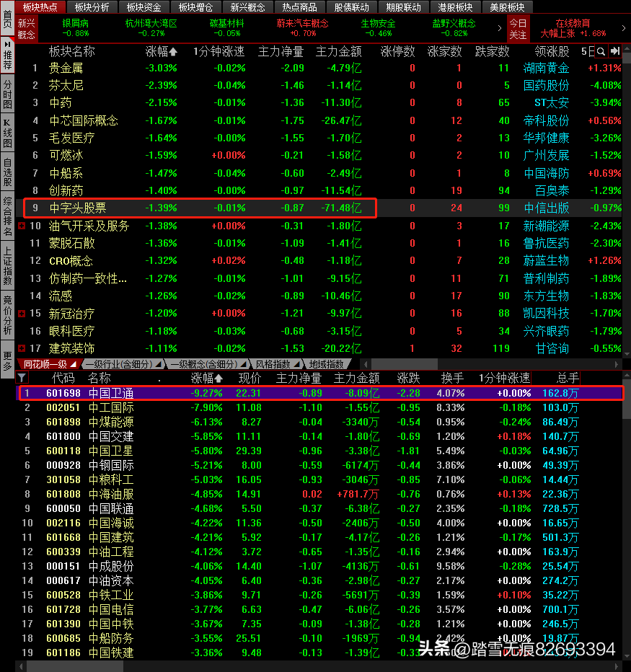631x672 pixels.
Task: Open the 热点商品 tab
Action: 299,7
